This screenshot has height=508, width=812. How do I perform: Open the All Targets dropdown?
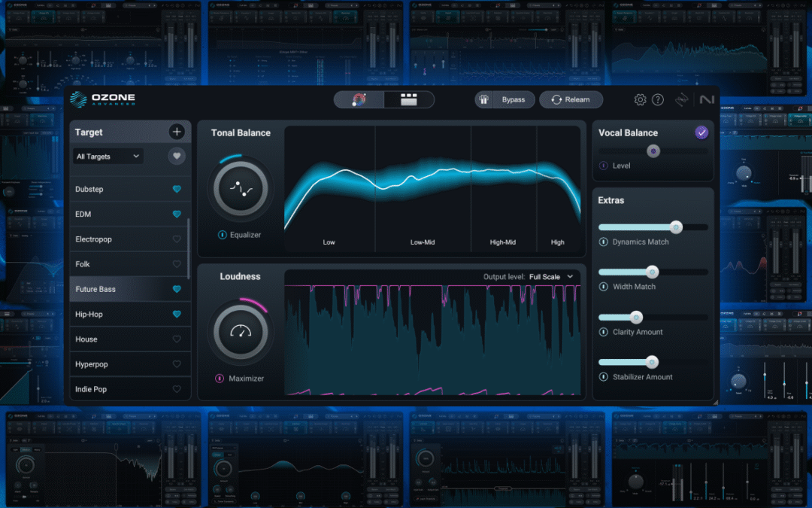(108, 156)
